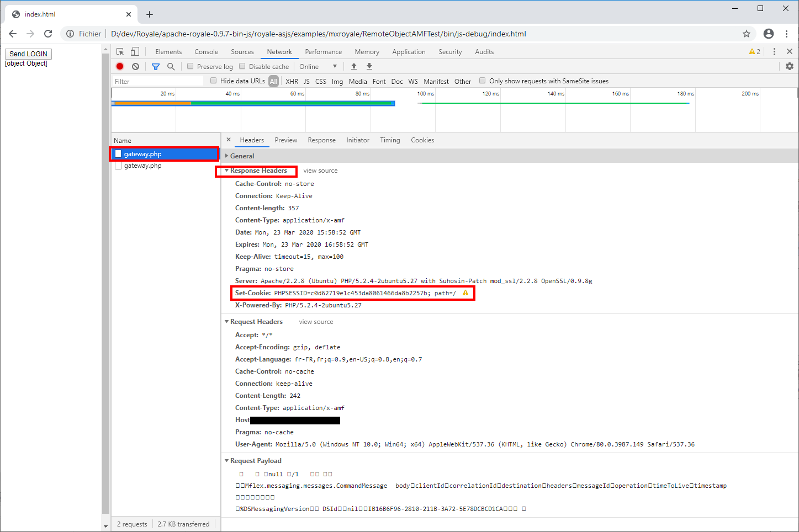Stop network recording with red record button
This screenshot has height=532, width=799.
(x=120, y=66)
